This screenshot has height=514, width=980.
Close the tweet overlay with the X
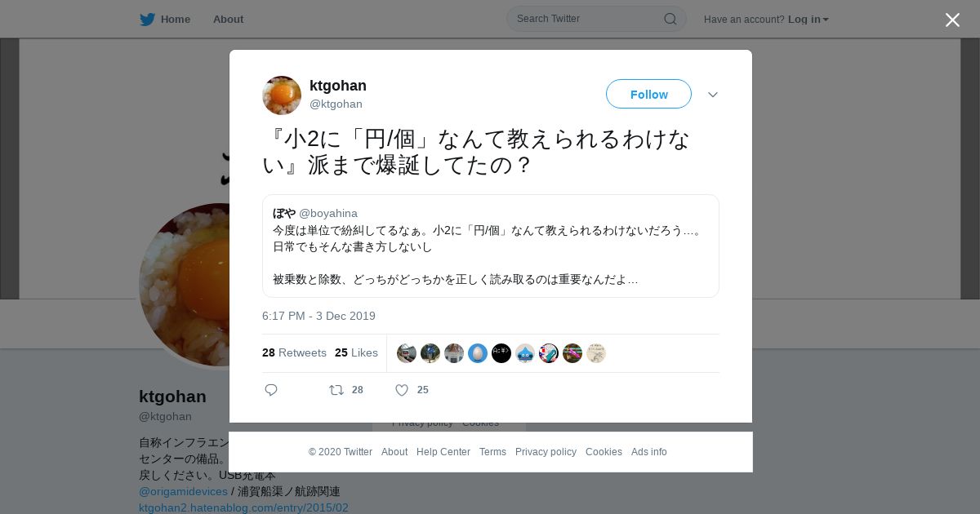pos(952,20)
